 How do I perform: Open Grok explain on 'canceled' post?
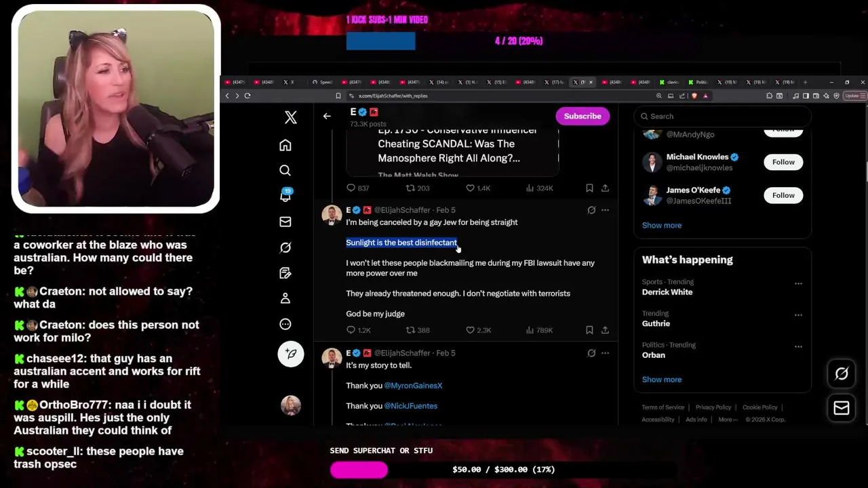591,210
